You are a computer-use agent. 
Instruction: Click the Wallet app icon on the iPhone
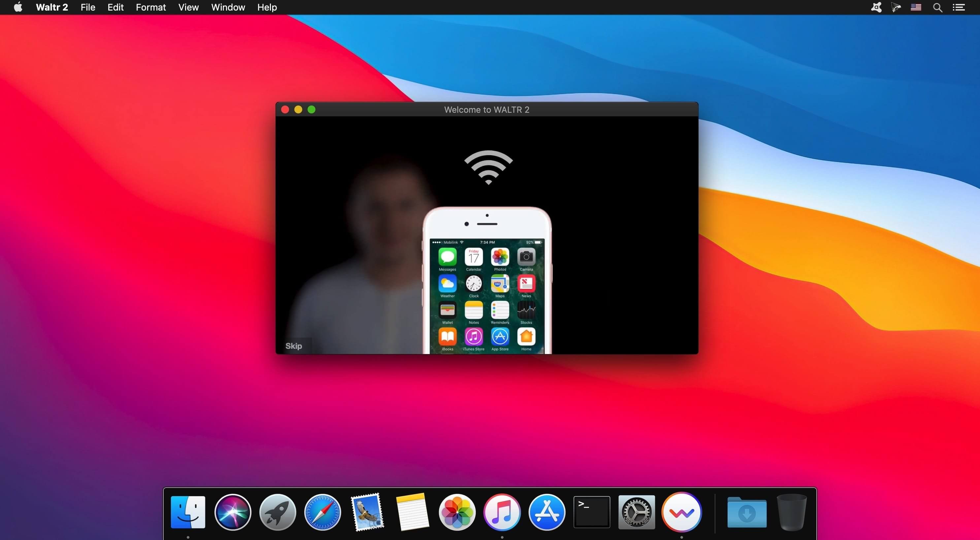(x=447, y=310)
